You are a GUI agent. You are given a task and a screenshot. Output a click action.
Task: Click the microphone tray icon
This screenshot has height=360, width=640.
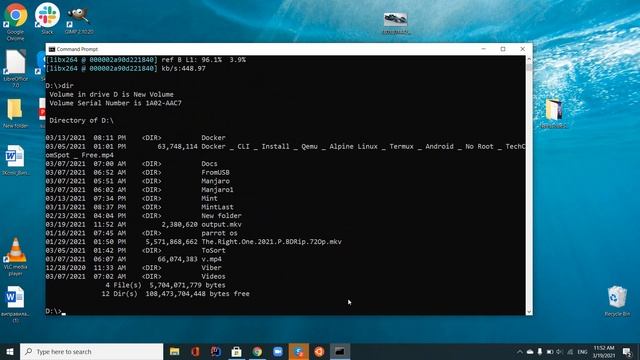[x=540, y=352]
